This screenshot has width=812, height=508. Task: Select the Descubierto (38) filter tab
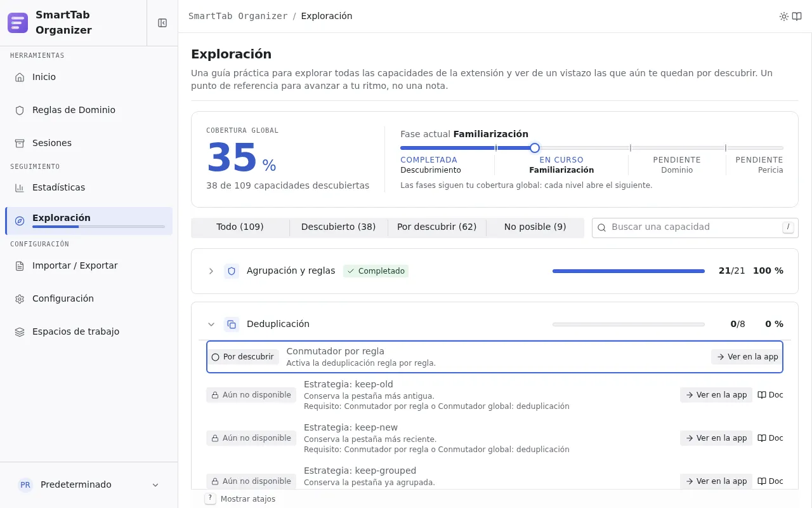point(338,227)
